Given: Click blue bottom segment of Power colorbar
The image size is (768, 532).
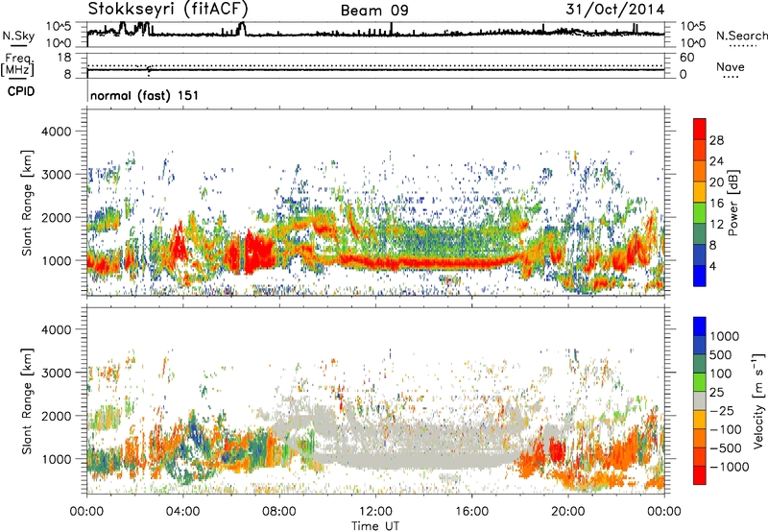Looking at the screenshot, I should pyautogui.click(x=700, y=276).
